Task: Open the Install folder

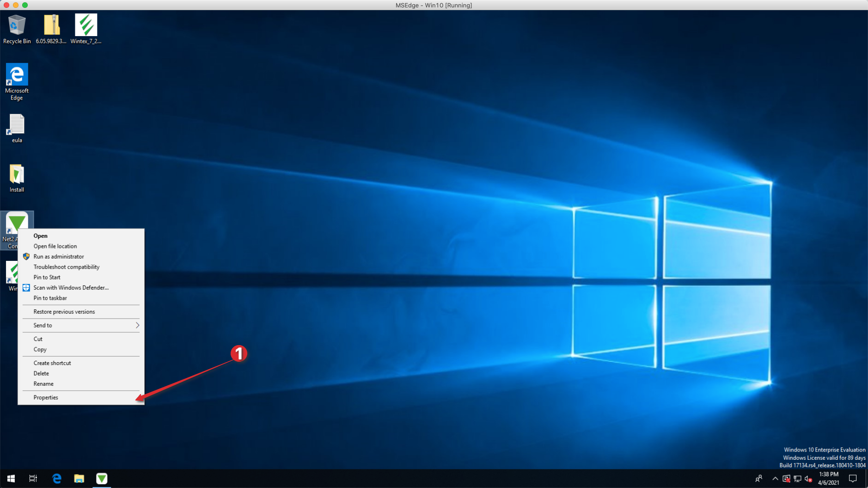Action: (16, 176)
